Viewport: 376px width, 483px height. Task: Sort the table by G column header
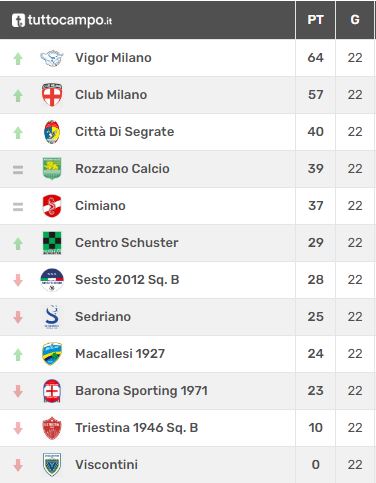(355, 20)
